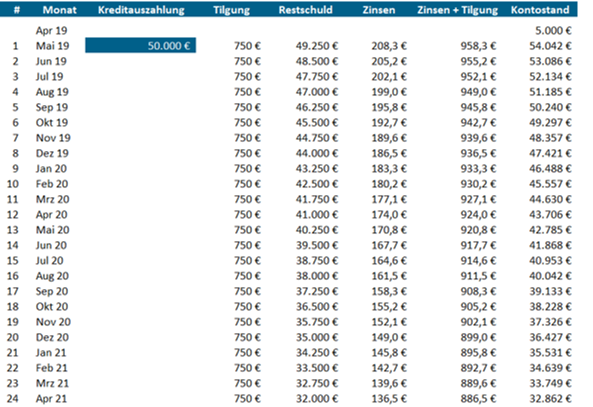Screen dimensions: 593x407
Task: Select the Restschuld header cell
Action: [x=306, y=10]
